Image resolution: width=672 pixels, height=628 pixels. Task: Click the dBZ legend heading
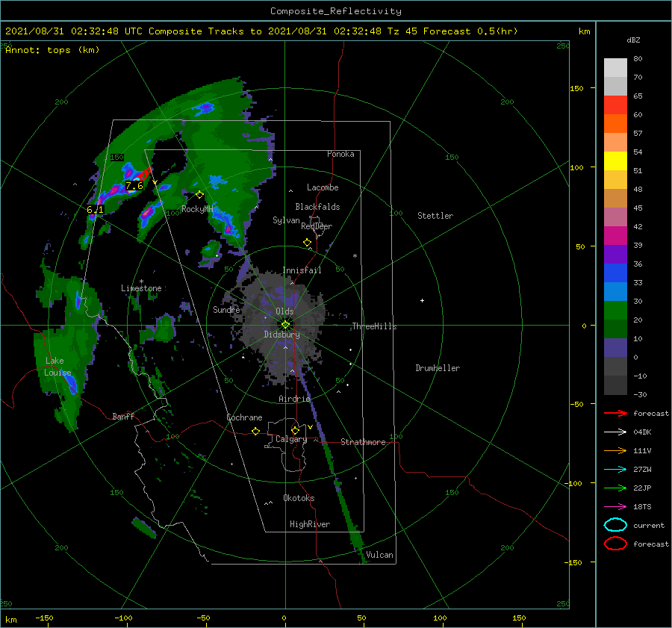(x=633, y=40)
